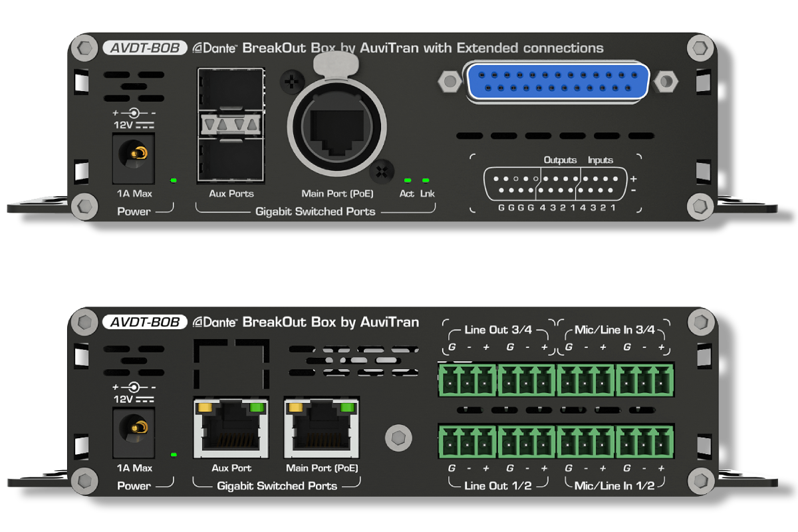Click the "Outputs" label

pos(560,160)
